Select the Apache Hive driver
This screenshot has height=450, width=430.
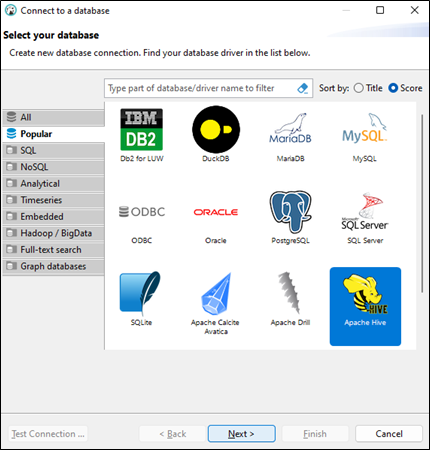click(365, 306)
